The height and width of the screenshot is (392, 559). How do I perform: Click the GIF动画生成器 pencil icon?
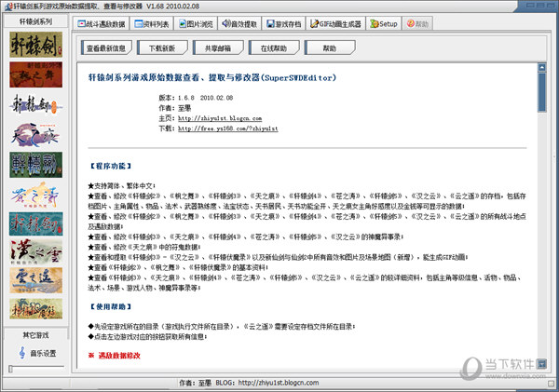[x=314, y=23]
